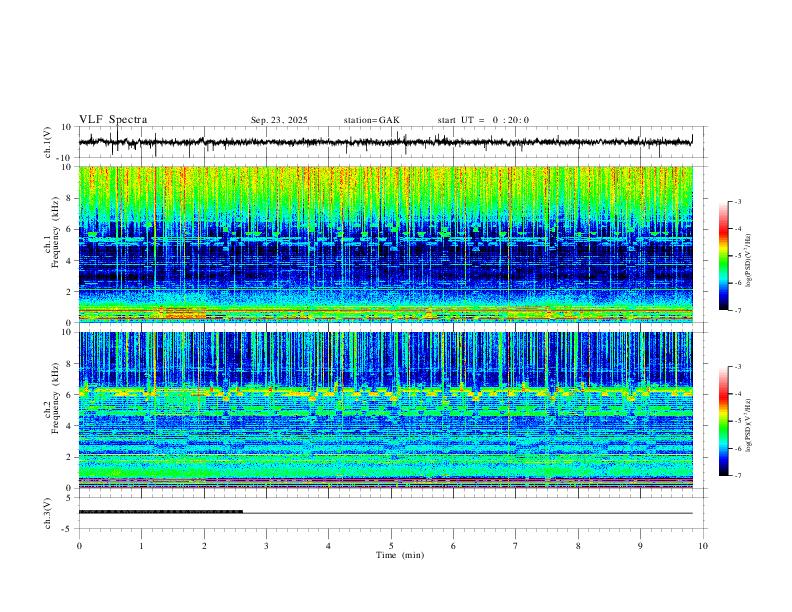Click the "VLF Spectra" plot title

pos(113,120)
